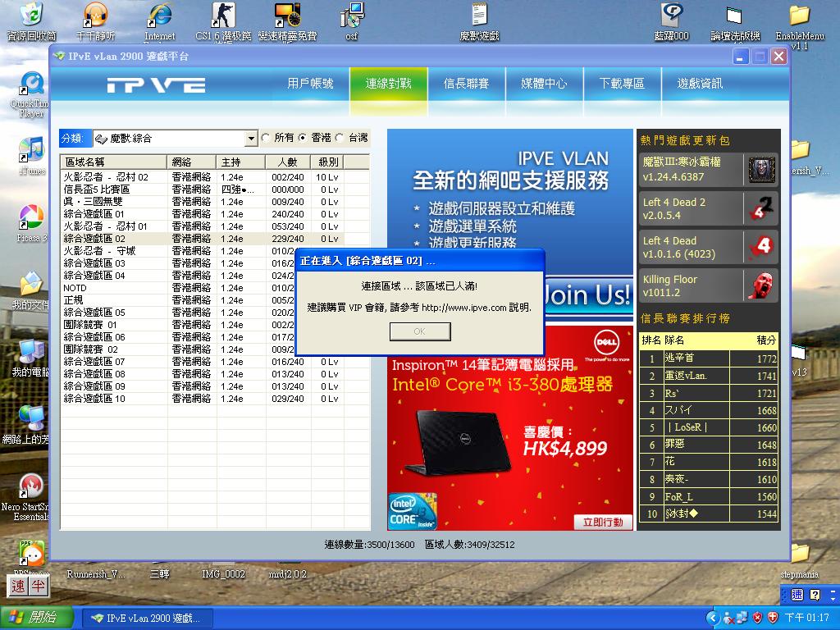Open the 下載專區 tab
The width and height of the screenshot is (840, 630).
pyautogui.click(x=622, y=84)
